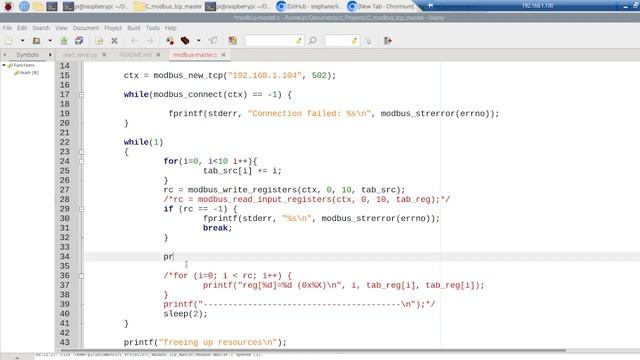Navigate forward with the right arrow icon

150,41
